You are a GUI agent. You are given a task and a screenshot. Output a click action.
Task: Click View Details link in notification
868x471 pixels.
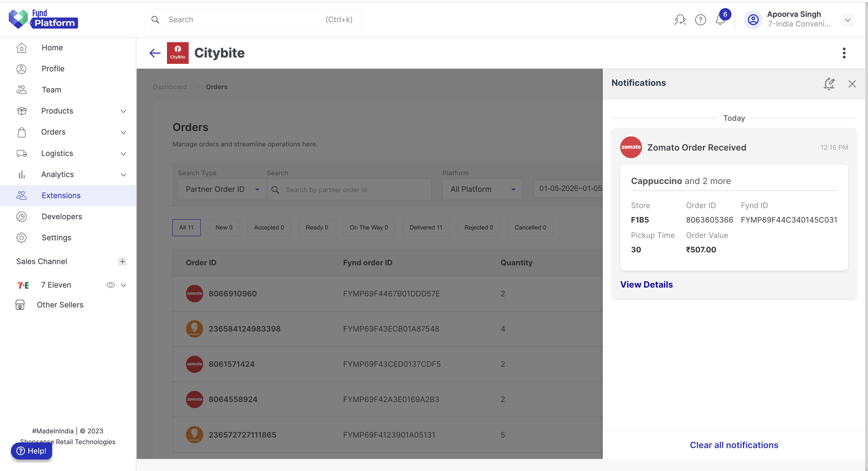(x=646, y=285)
